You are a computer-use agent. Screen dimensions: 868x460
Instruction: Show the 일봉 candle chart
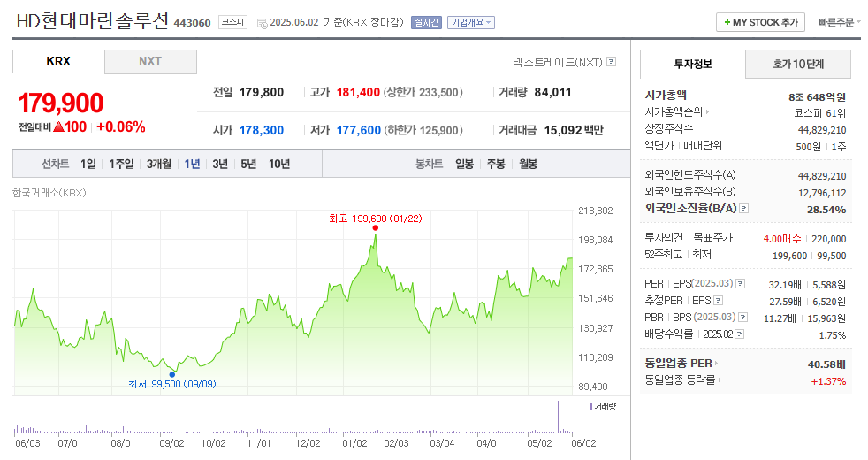pos(464,164)
